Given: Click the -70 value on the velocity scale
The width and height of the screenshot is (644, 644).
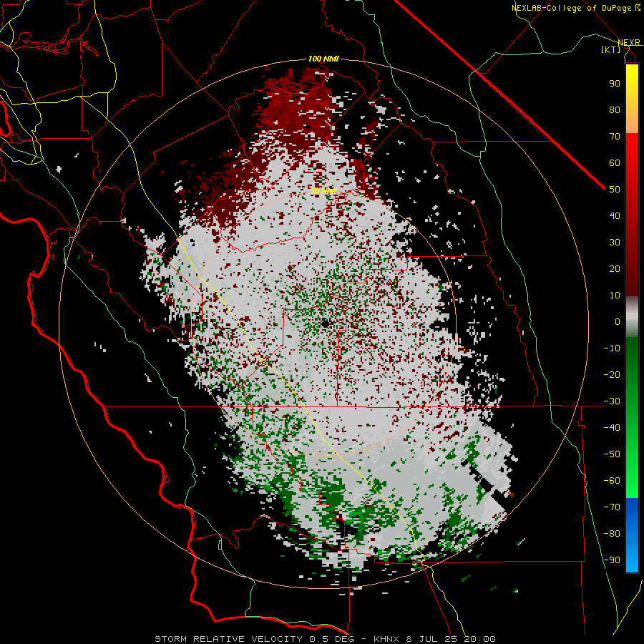Looking at the screenshot, I should point(612,507).
